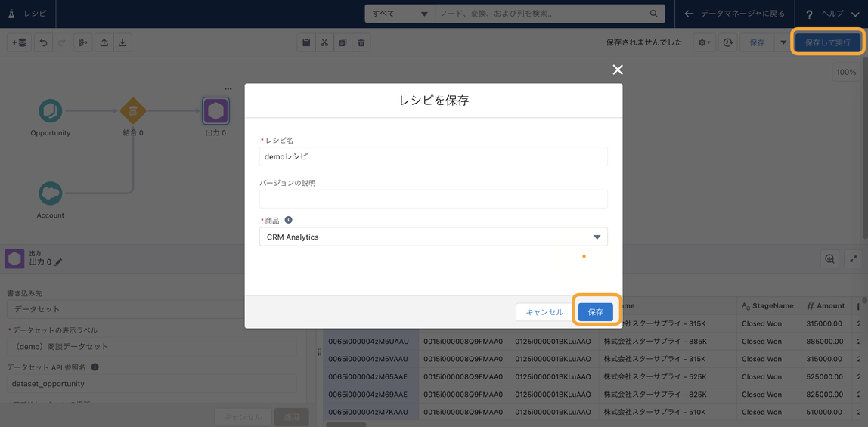This screenshot has height=427, width=868.
Task: Click cell 株式会社スターサプライ - 885K
Action: click(x=668, y=342)
